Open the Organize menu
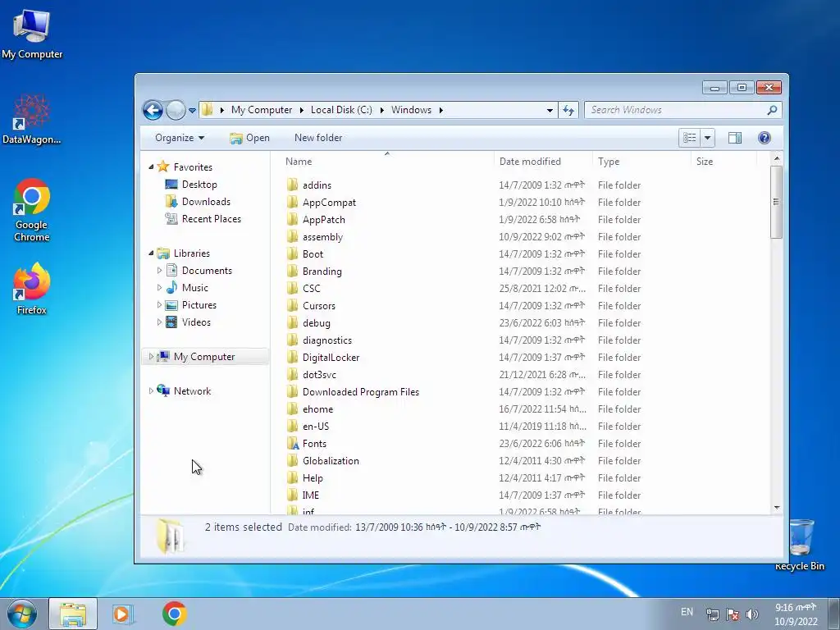This screenshot has width=840, height=630. (180, 138)
